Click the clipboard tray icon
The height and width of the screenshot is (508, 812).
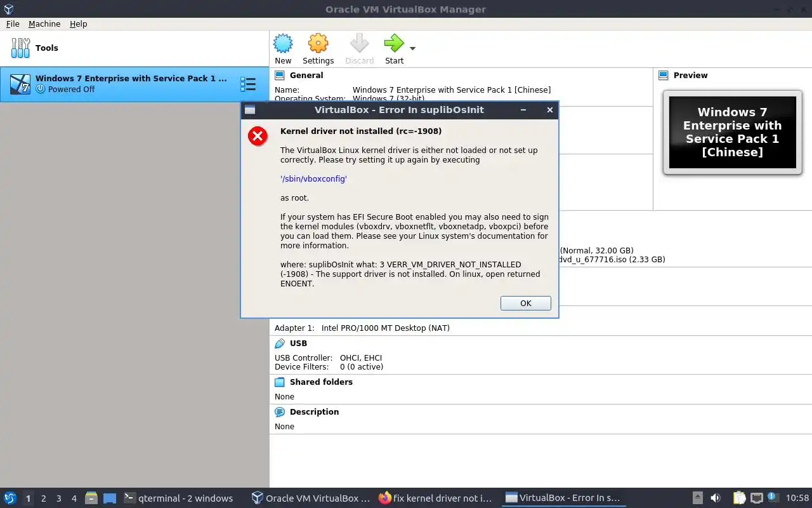(x=740, y=498)
